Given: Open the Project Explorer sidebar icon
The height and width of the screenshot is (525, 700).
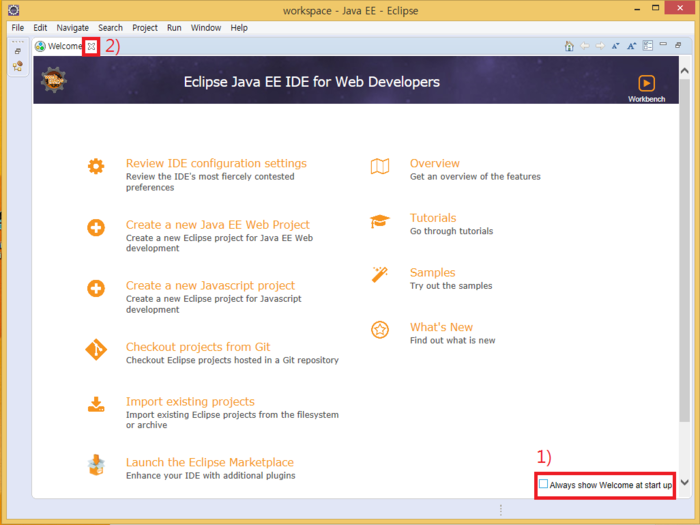Looking at the screenshot, I should (x=18, y=67).
